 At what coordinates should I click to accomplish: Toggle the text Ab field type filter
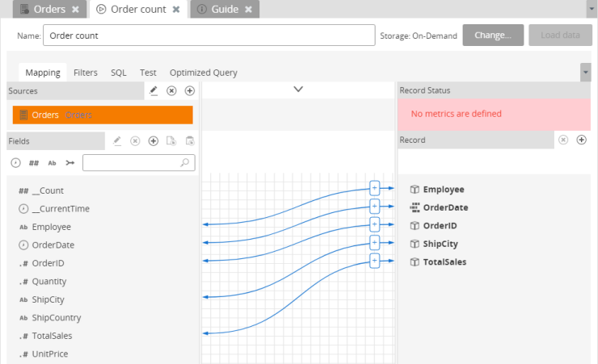point(52,163)
